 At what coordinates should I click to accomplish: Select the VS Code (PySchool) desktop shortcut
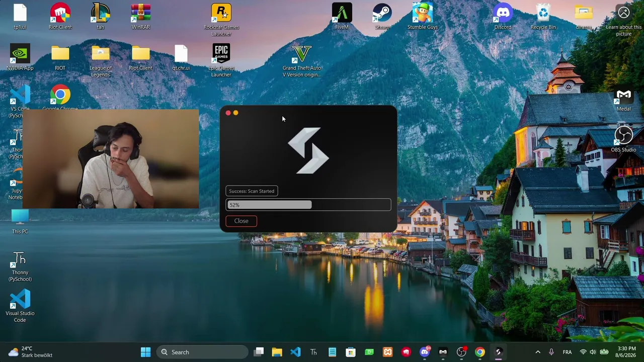20,101
